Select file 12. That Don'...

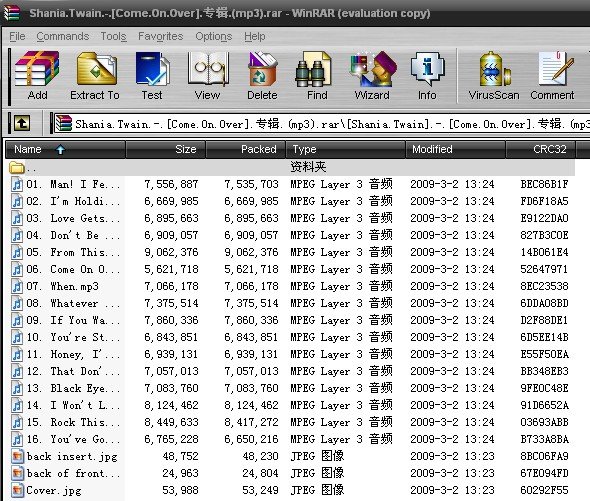(x=73, y=372)
